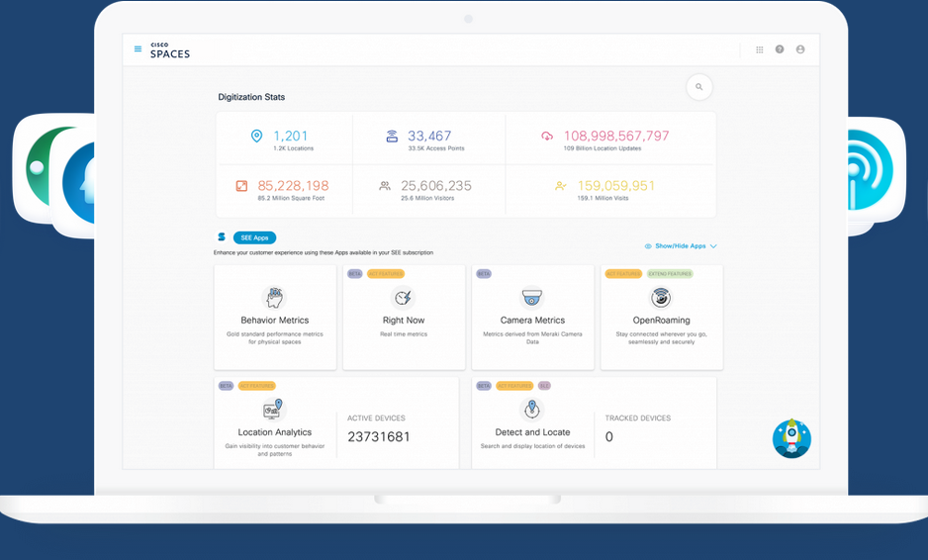Click the 25,606,235 Visitors stat

(x=436, y=186)
